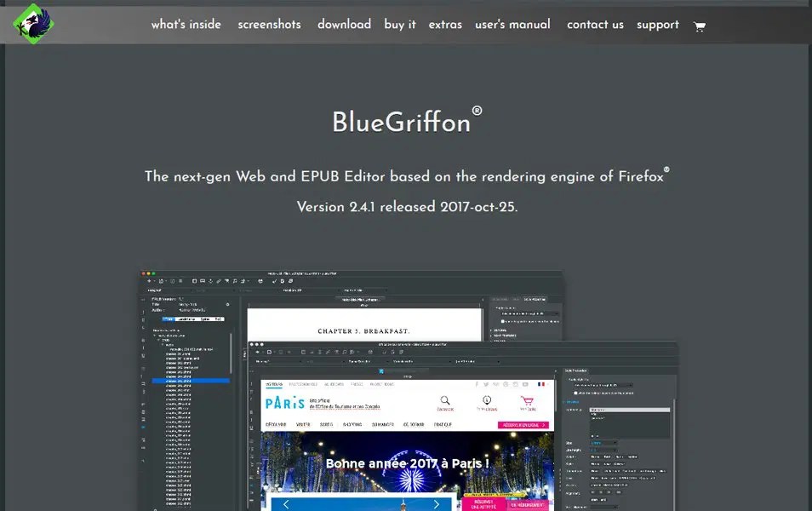Open the 'user's manual' link
The image size is (812, 511).
click(512, 25)
